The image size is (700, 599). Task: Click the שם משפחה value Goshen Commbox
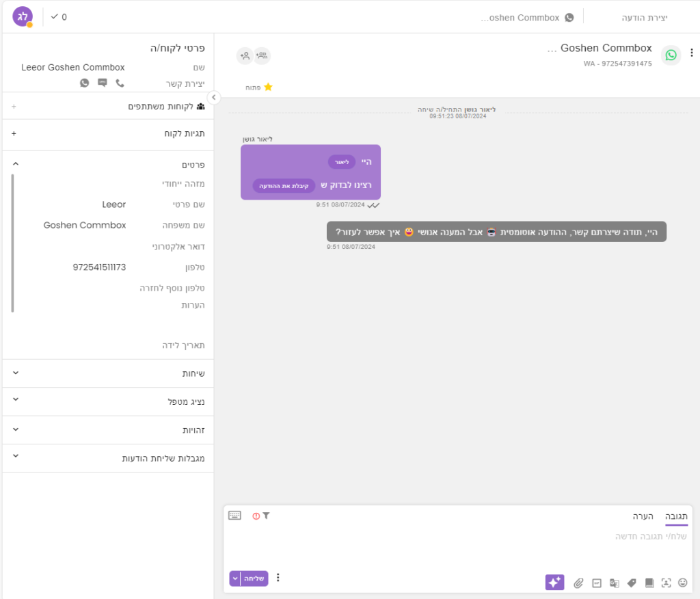pos(85,225)
